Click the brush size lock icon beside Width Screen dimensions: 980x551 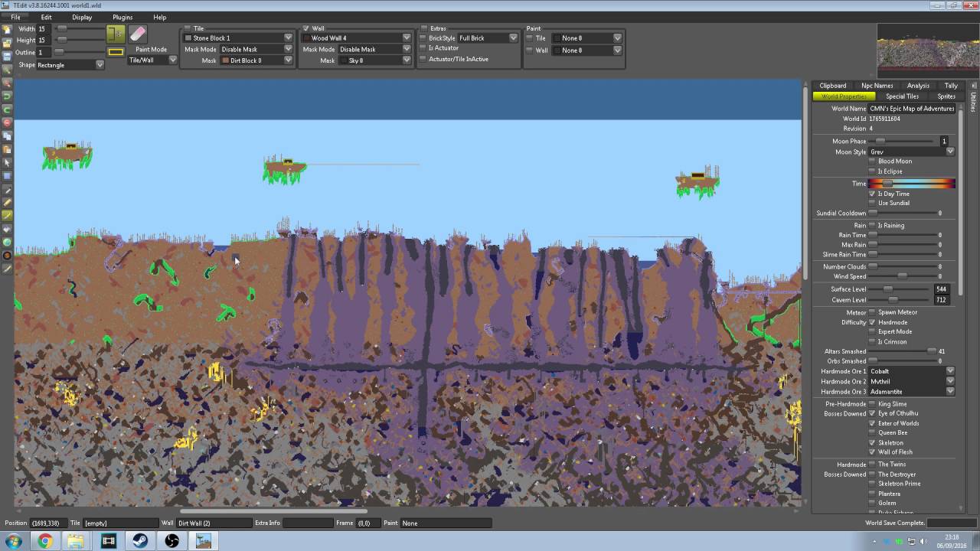click(x=116, y=34)
